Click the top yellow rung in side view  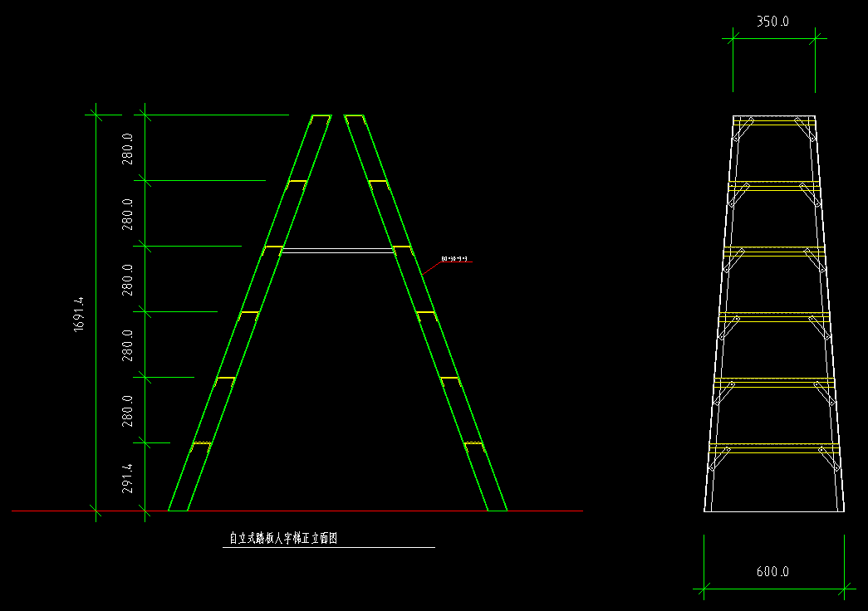pyautogui.click(x=773, y=125)
